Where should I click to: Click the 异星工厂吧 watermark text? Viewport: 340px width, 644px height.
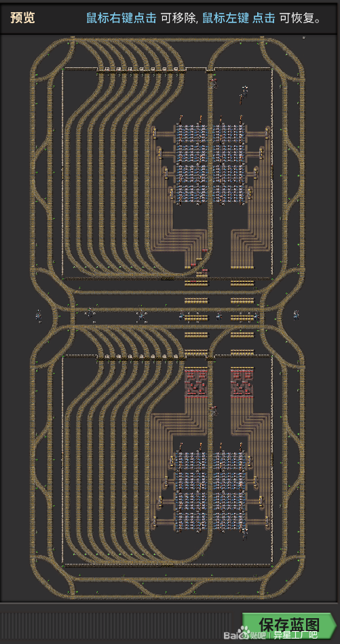click(295, 635)
